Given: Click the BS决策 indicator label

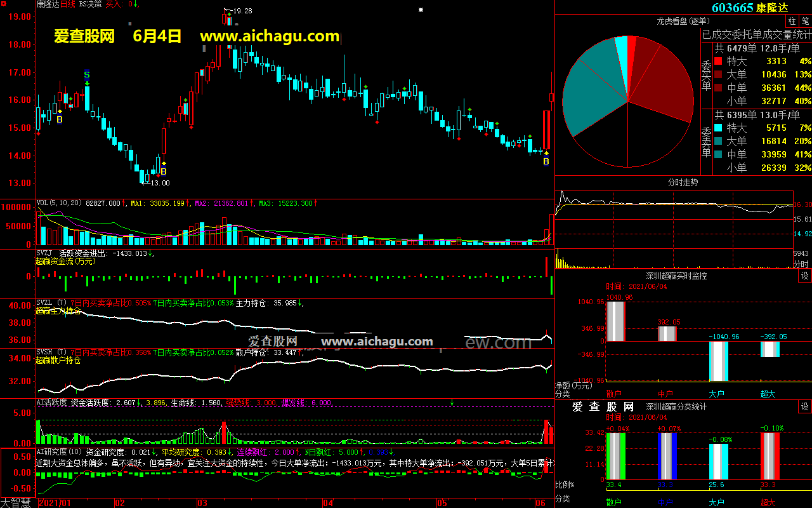Looking at the screenshot, I should click(91, 4).
